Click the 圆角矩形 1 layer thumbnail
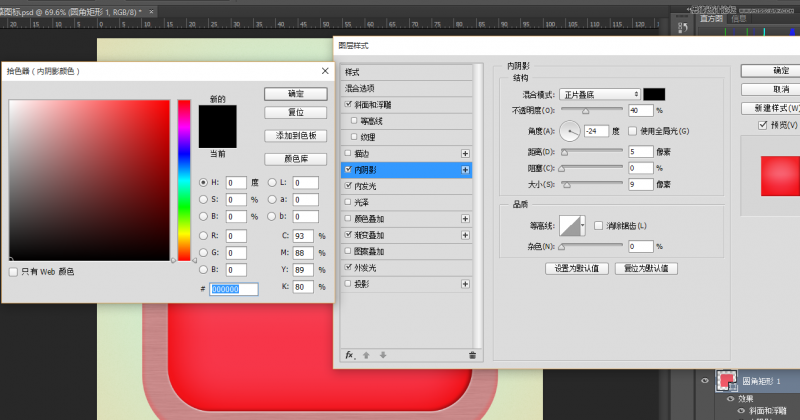The image size is (800, 420). click(726, 381)
